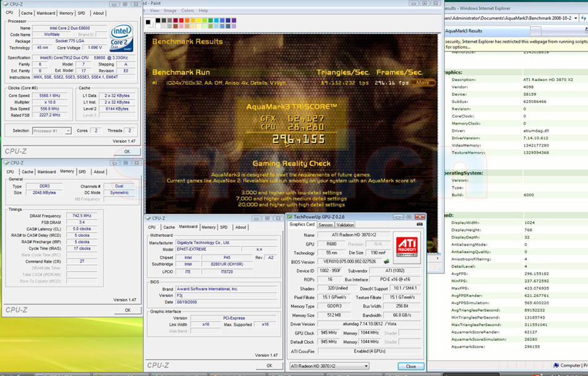Open the GPU selection dropdown in GPU-Z
The height and width of the screenshot is (376, 588).
[x=366, y=366]
